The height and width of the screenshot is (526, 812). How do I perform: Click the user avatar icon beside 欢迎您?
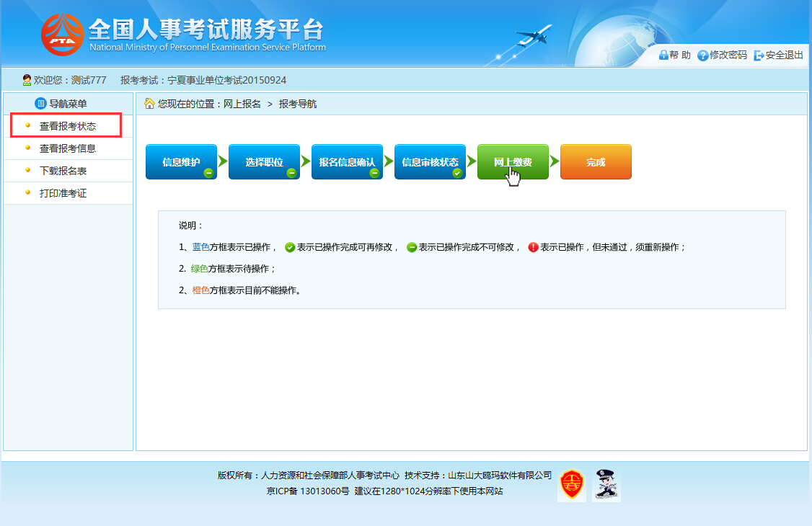(27, 80)
